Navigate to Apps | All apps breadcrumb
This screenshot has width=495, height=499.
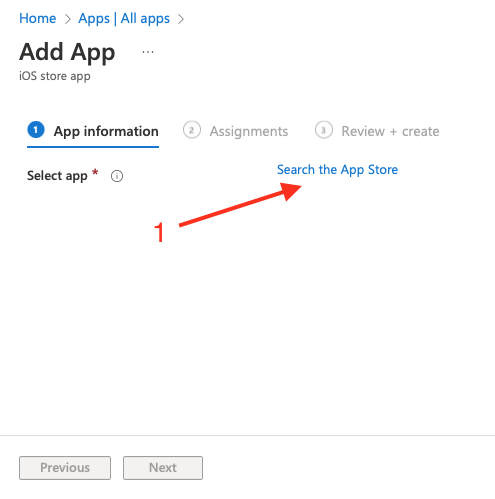[x=124, y=19]
